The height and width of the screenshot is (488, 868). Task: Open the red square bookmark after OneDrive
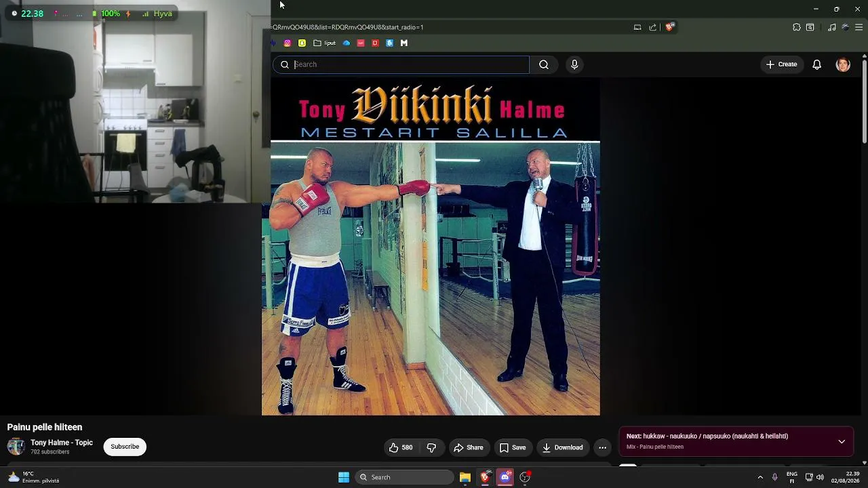tap(361, 43)
